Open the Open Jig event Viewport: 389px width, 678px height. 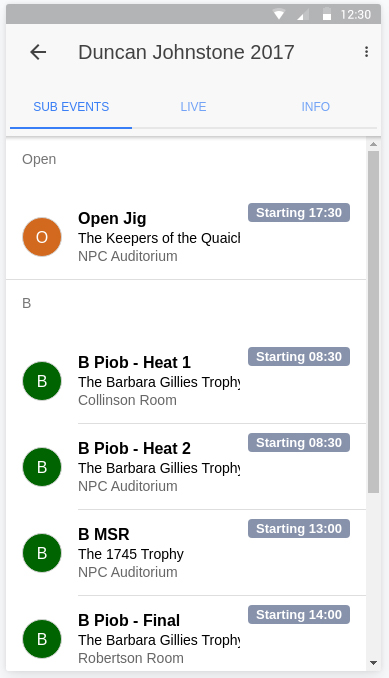coord(186,237)
